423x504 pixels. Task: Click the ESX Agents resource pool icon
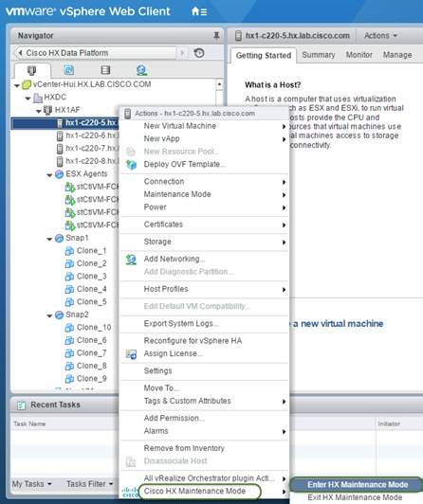click(59, 174)
